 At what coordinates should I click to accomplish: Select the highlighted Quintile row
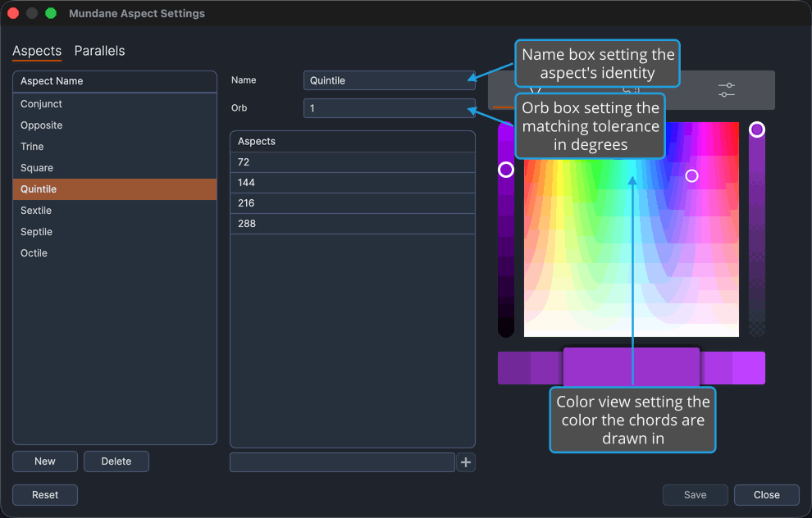115,189
